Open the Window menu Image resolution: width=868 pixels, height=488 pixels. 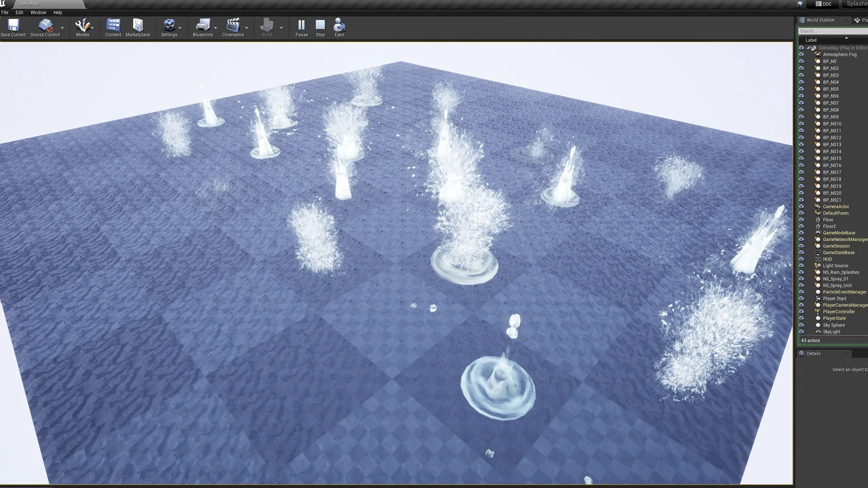click(x=38, y=13)
